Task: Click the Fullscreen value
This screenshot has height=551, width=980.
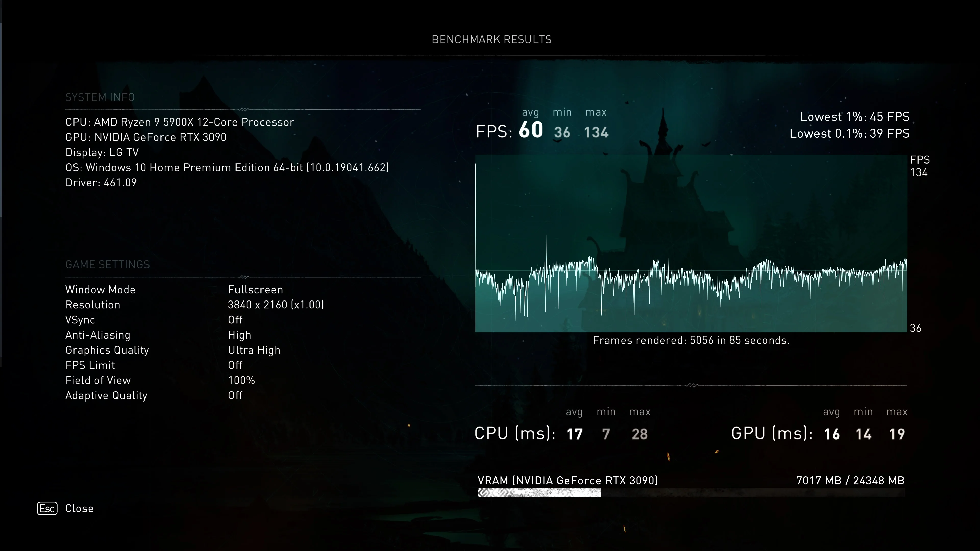Action: pos(256,290)
